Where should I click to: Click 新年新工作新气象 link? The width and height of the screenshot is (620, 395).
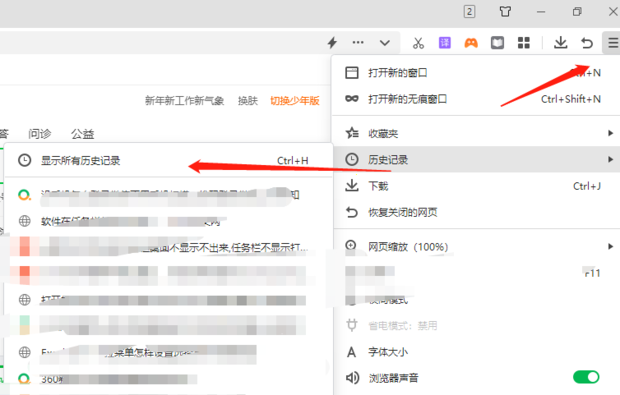184,101
